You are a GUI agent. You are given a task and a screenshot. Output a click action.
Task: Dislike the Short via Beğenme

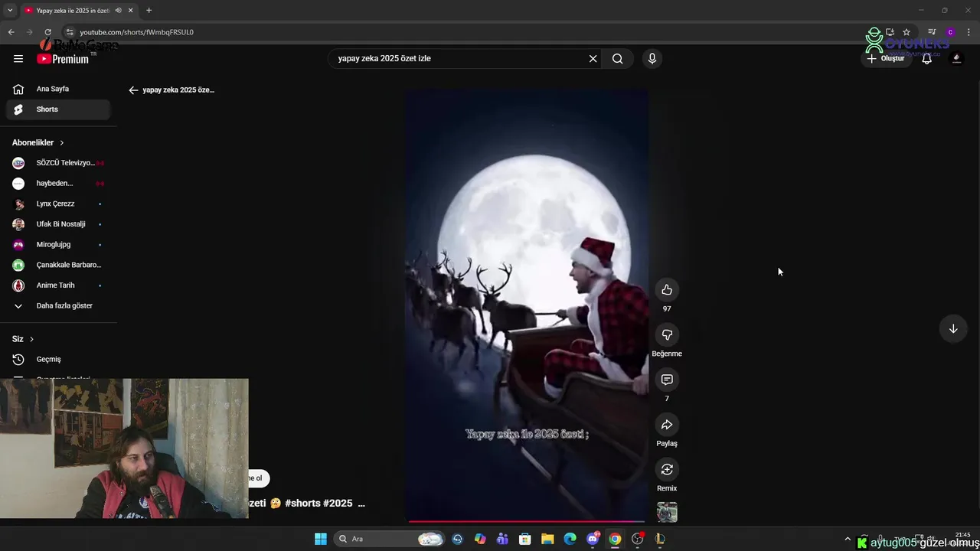click(x=667, y=335)
